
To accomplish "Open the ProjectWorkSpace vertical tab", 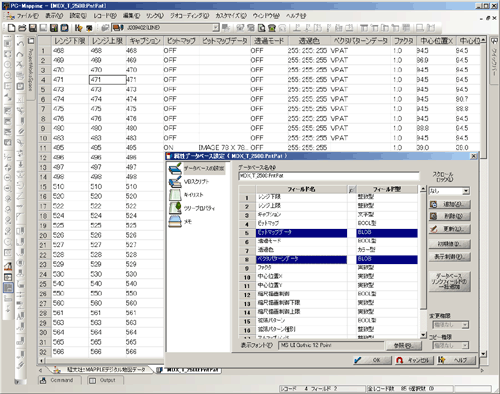I will [31, 69].
